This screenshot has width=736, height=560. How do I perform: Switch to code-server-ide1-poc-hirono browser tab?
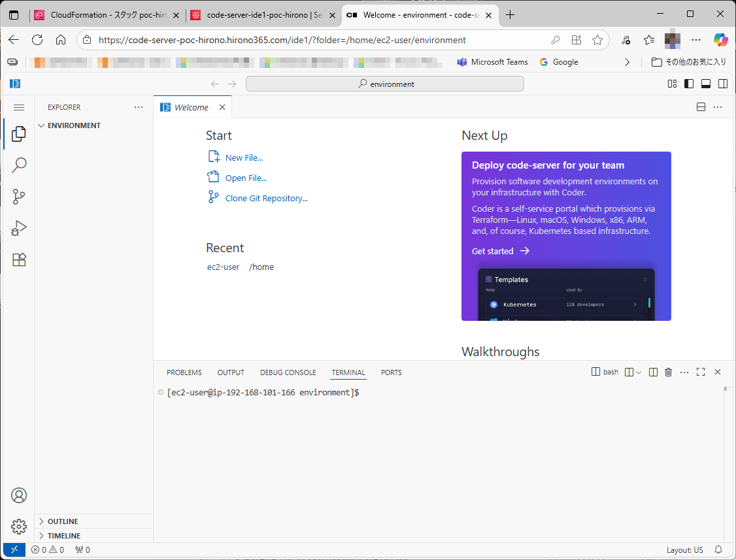coord(264,15)
